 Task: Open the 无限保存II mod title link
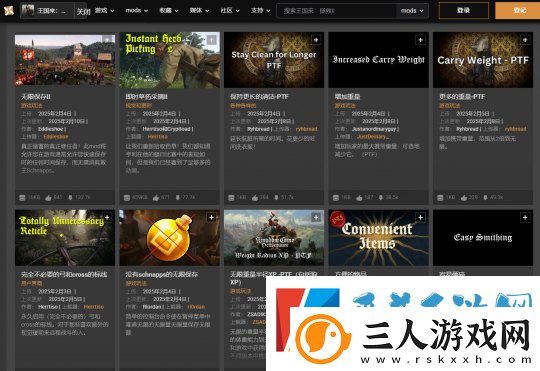(x=35, y=97)
